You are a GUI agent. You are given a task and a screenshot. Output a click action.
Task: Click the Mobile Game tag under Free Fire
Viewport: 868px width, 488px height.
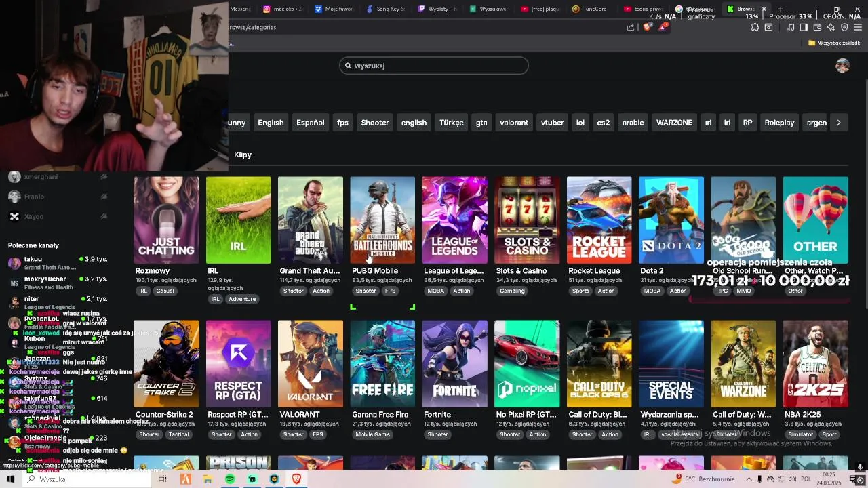(x=372, y=434)
